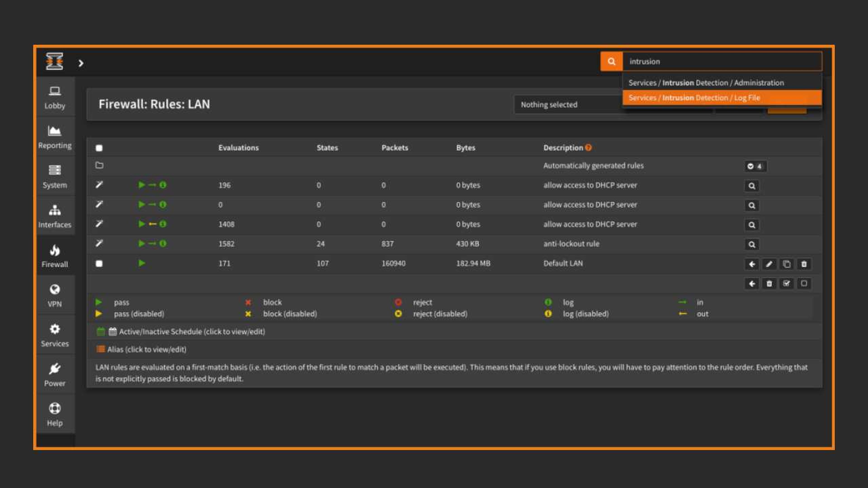Click log info icon in the anti-lockout row
This screenshot has width=868, height=488.
163,243
